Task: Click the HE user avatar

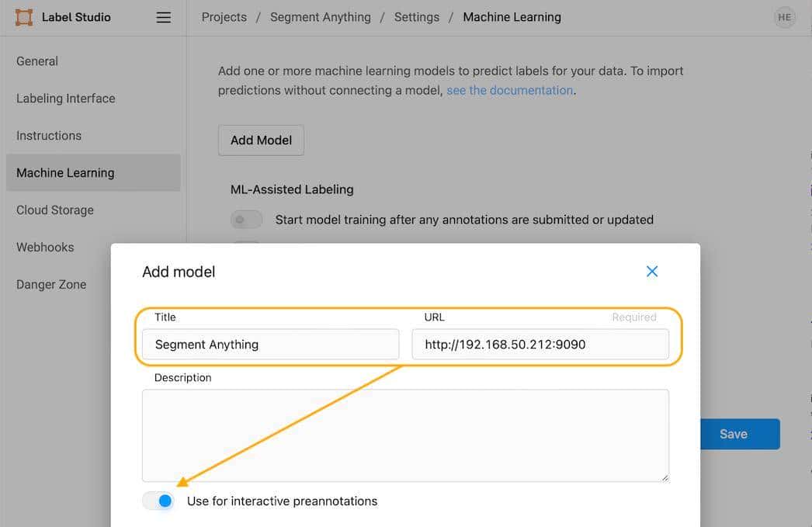Action: [785, 17]
